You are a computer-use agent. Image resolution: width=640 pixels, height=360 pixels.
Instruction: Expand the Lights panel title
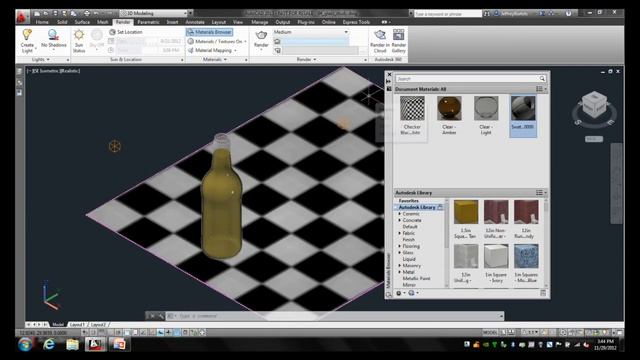tap(41, 60)
